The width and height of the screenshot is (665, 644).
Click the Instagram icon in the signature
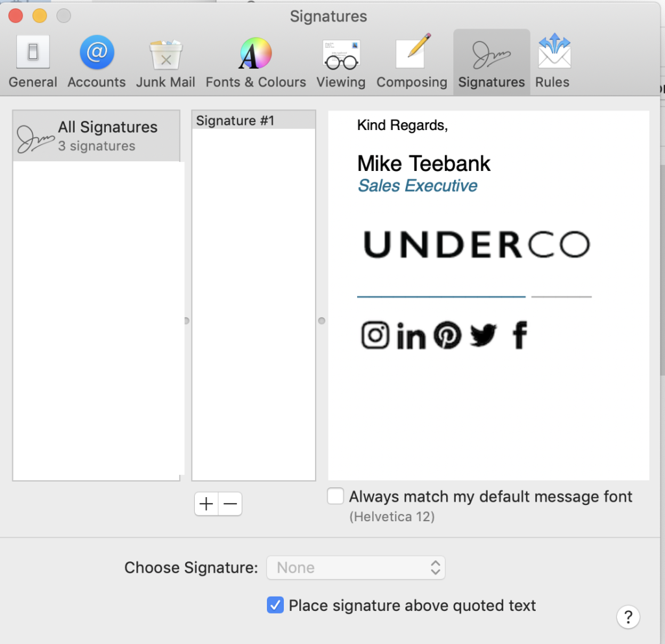point(375,335)
